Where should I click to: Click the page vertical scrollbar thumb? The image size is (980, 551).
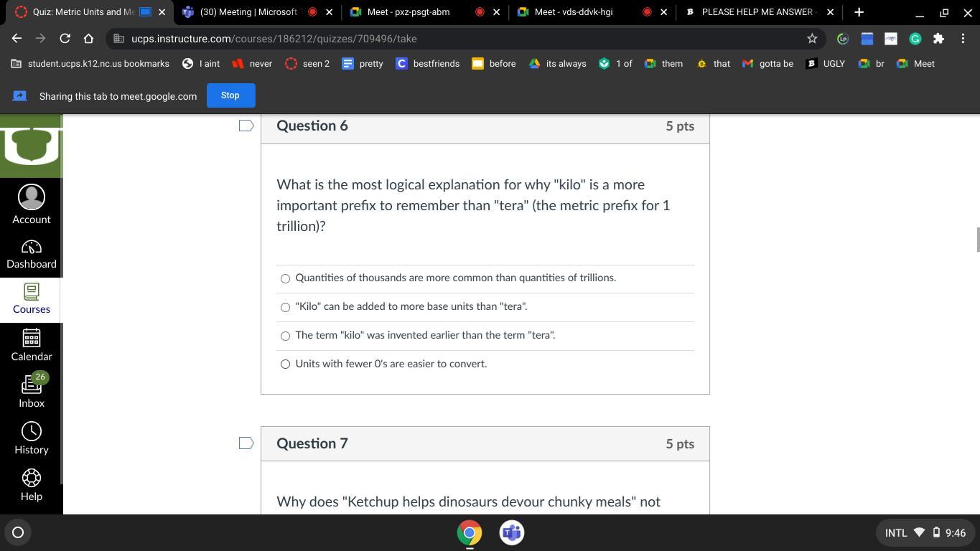coord(976,240)
